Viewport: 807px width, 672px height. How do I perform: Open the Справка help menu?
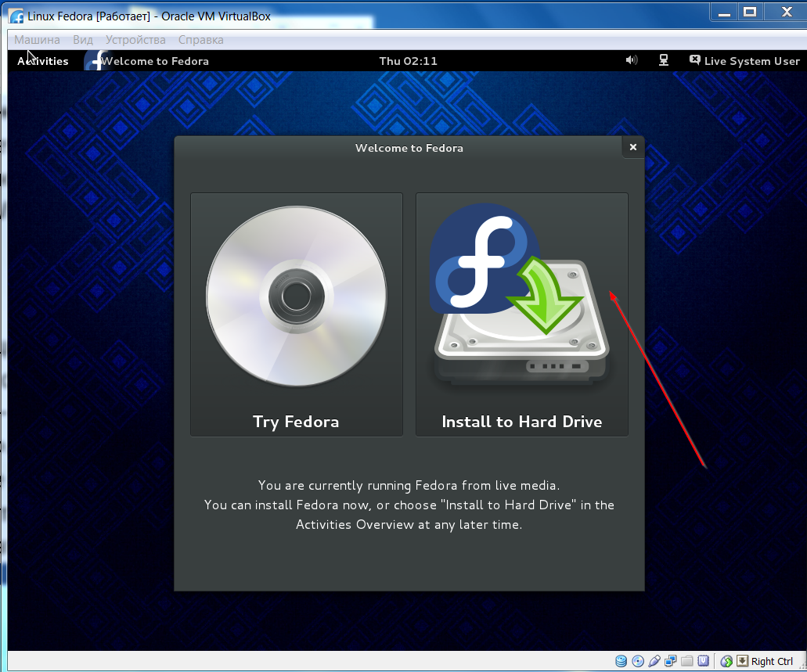200,40
